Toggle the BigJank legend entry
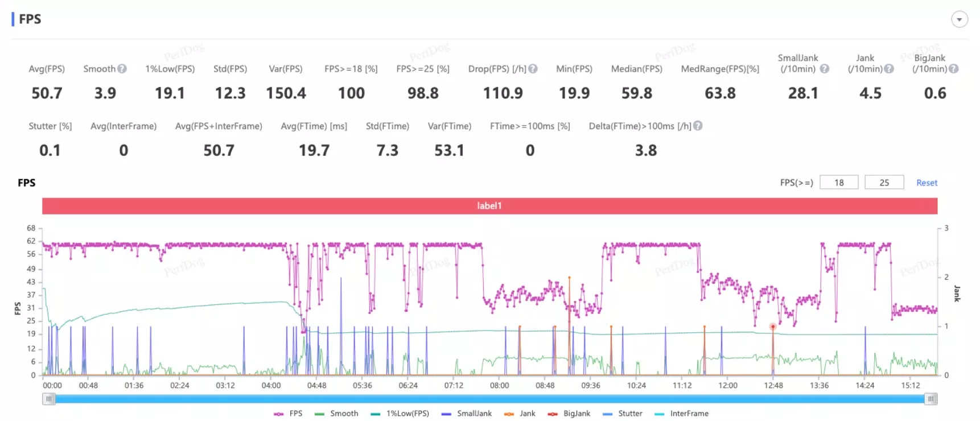Viewport: 980px width, 421px height. click(x=569, y=414)
